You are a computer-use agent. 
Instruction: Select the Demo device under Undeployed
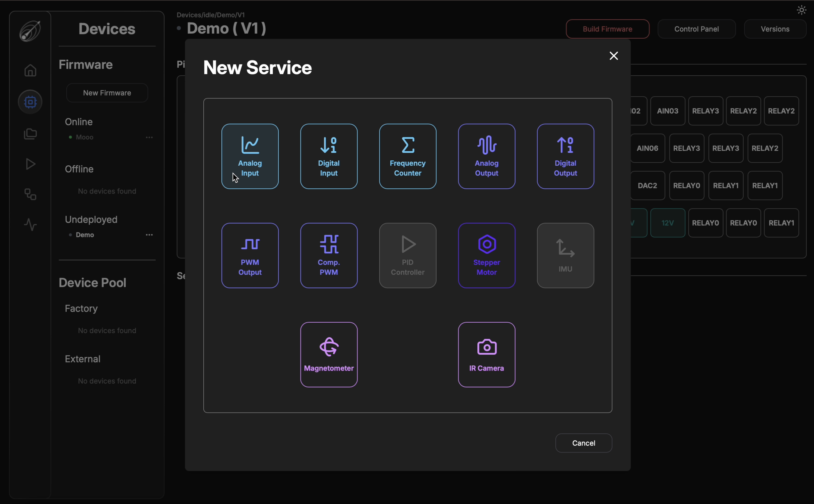pyautogui.click(x=85, y=235)
